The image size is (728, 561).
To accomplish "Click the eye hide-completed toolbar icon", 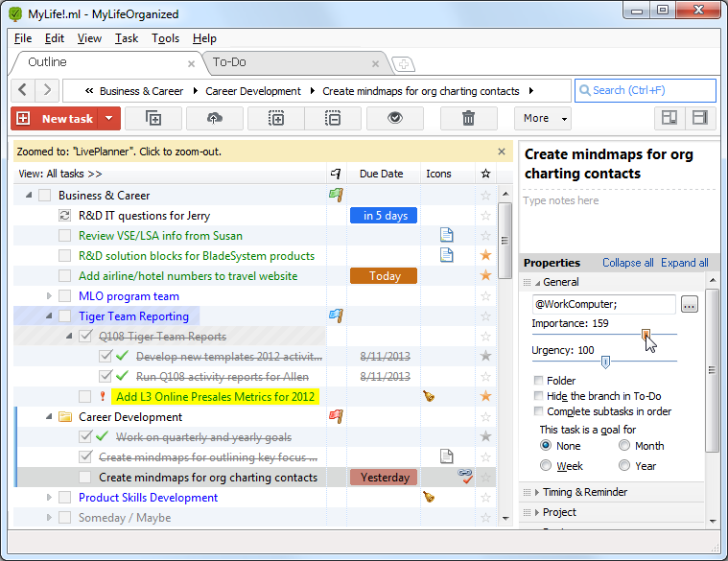I will (394, 118).
